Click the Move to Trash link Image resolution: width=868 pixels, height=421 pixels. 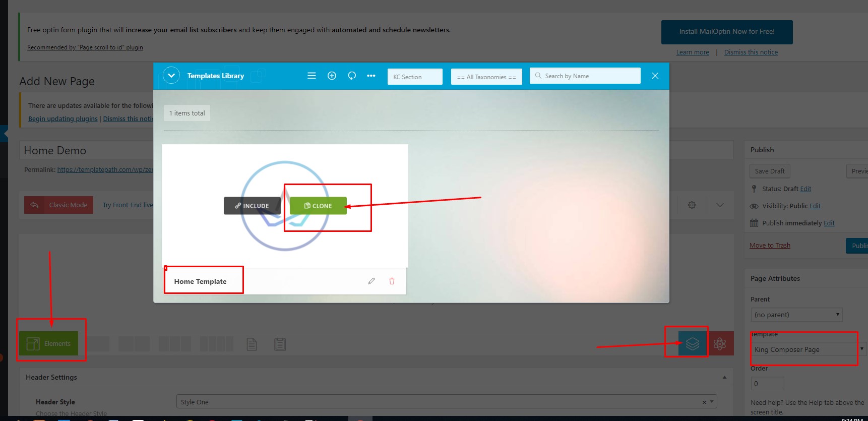pos(770,245)
